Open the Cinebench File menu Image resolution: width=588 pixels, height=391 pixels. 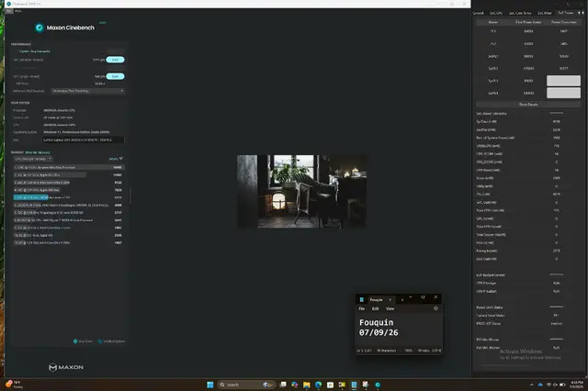pos(9,11)
